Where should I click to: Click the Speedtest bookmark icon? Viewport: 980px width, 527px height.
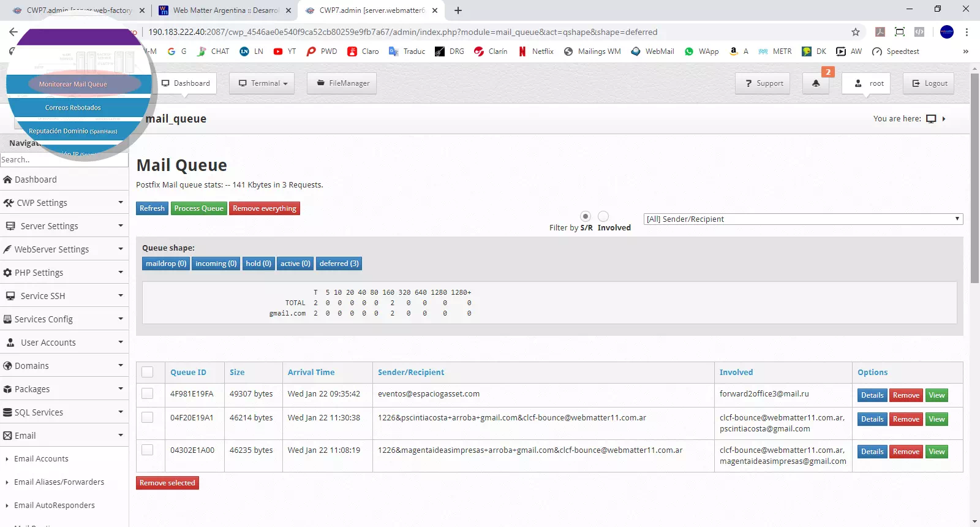877,51
